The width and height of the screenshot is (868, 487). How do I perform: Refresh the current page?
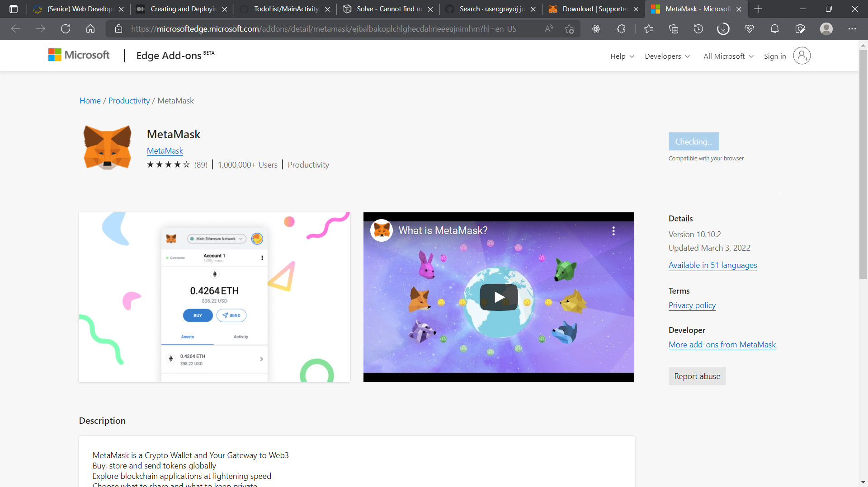66,29
